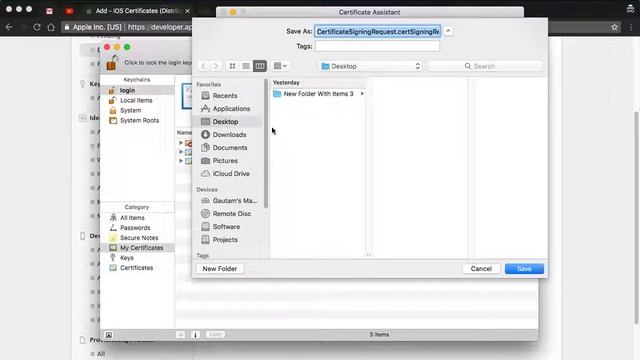Close the iOS Certificates browser tab
This screenshot has height=360, width=640.
click(187, 11)
